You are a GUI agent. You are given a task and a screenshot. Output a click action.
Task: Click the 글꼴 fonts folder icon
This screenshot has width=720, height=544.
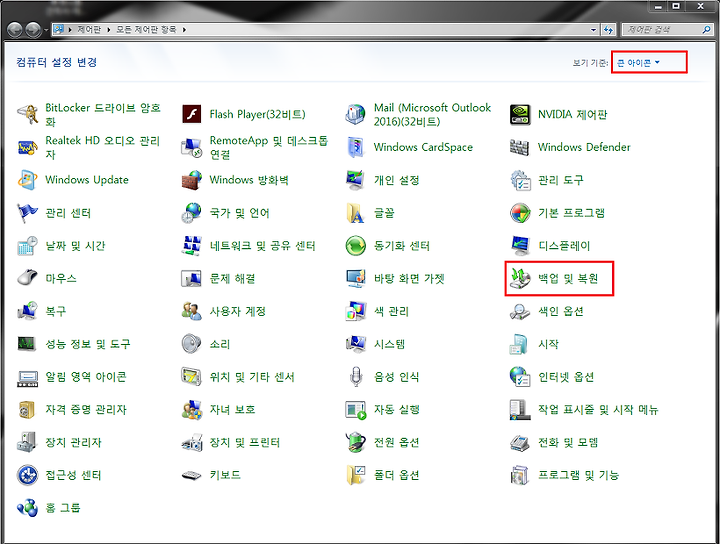355,213
